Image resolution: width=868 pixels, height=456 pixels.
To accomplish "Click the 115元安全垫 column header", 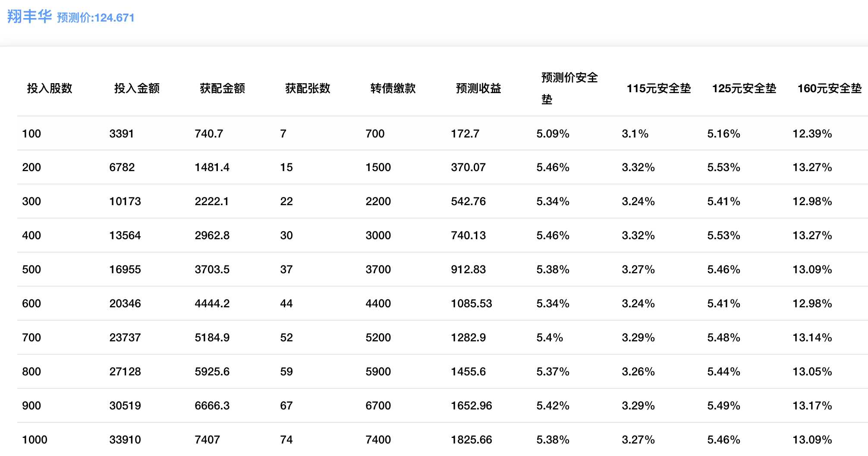I will 658,88.
